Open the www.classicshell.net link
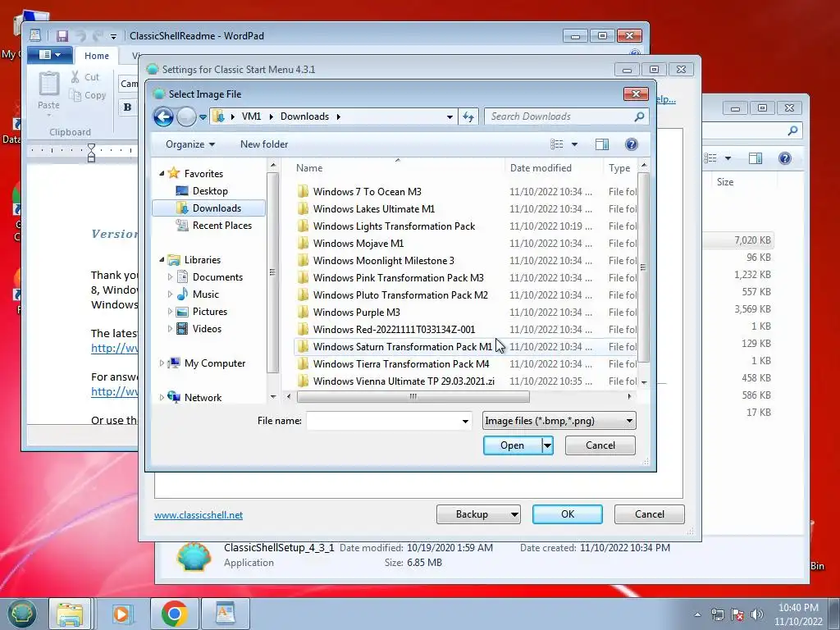 coord(199,515)
